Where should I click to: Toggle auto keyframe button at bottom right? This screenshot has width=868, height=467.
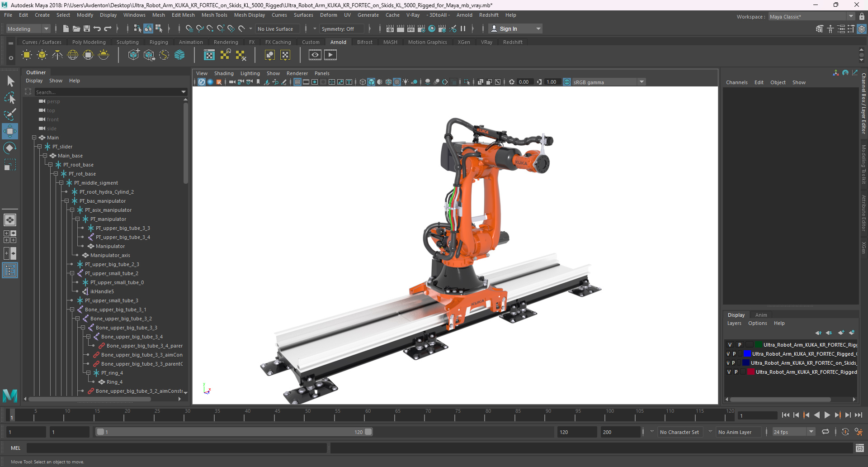pos(845,432)
